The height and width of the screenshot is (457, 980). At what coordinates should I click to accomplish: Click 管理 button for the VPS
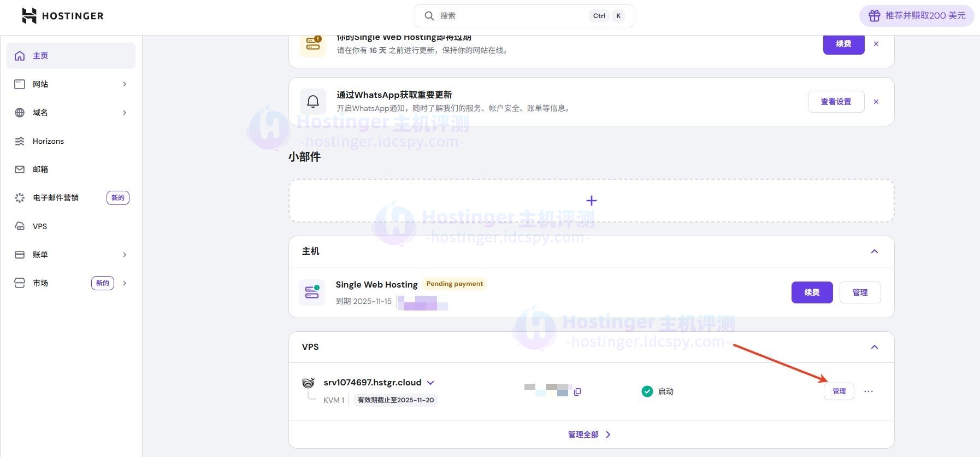(x=839, y=391)
